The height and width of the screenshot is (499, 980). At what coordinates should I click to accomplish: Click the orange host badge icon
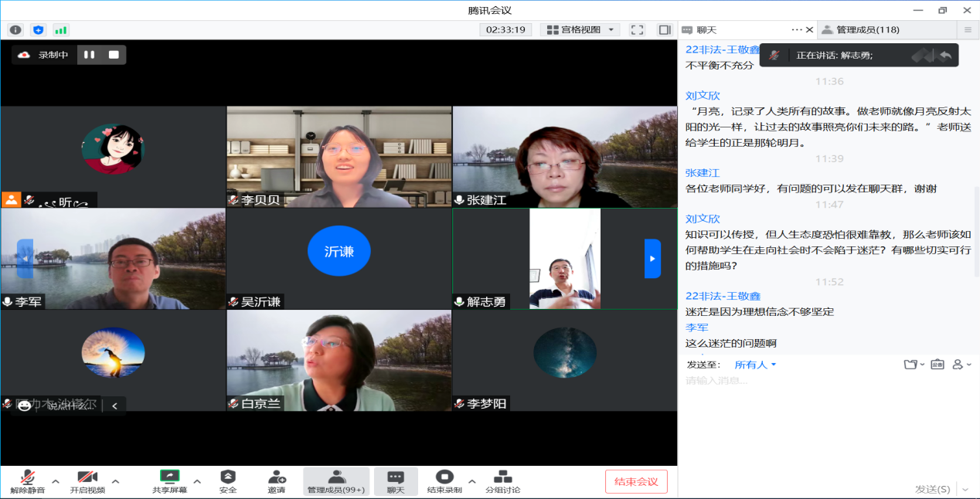11,199
